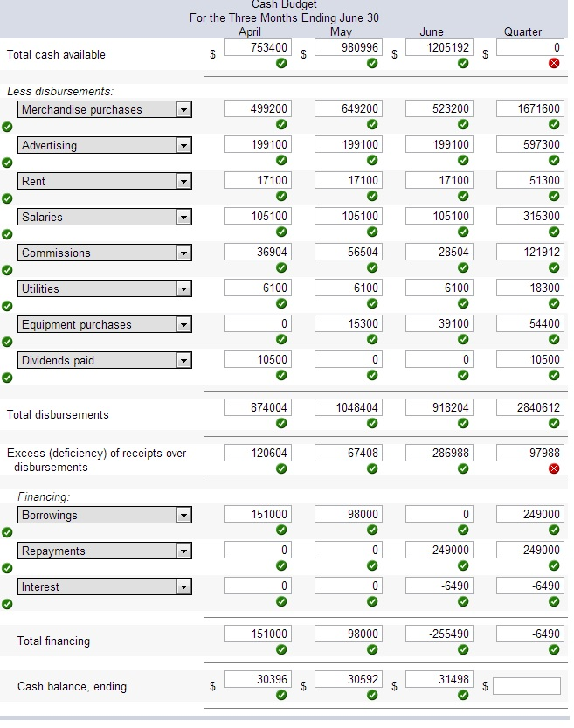The height and width of the screenshot is (728, 574).
Task: Click the April Dividends paid field 10500
Action: click(258, 359)
